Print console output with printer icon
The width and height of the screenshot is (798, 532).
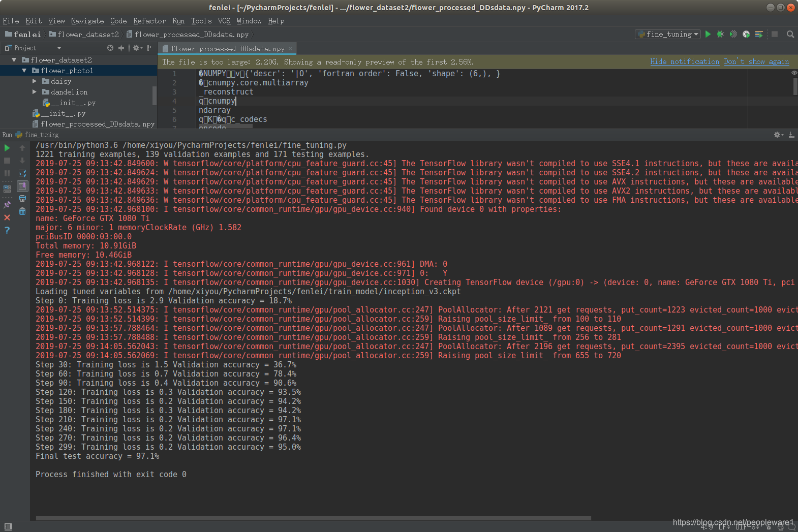(22, 199)
